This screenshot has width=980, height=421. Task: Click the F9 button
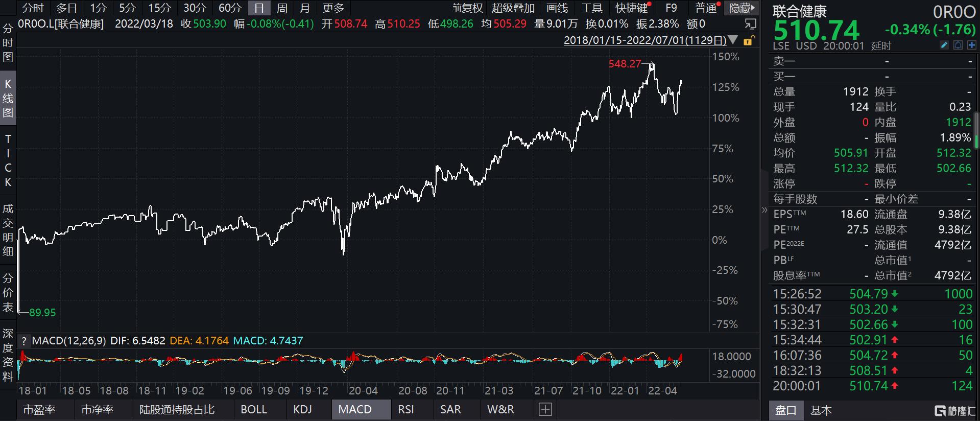(672, 8)
